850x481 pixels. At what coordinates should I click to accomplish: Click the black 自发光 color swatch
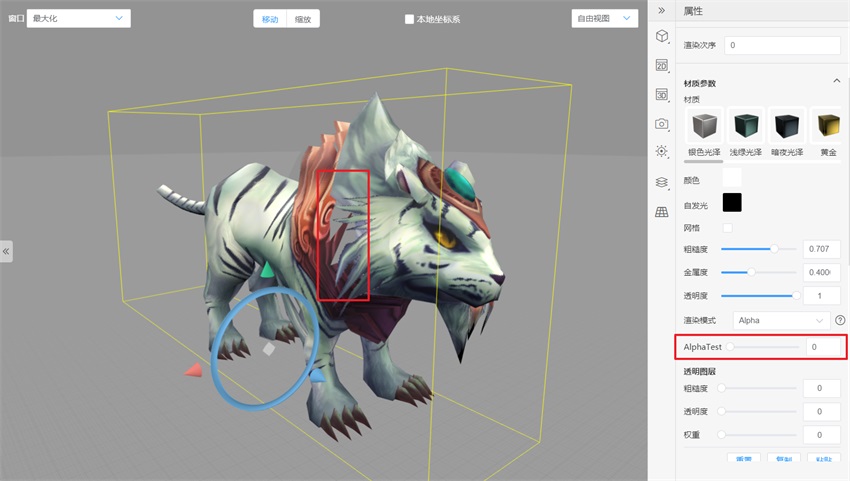coord(732,202)
